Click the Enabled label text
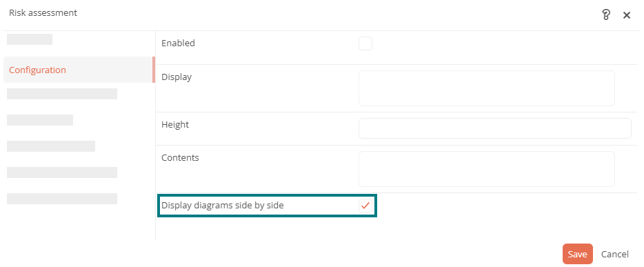Viewport: 644px width, 267px height. (x=178, y=43)
